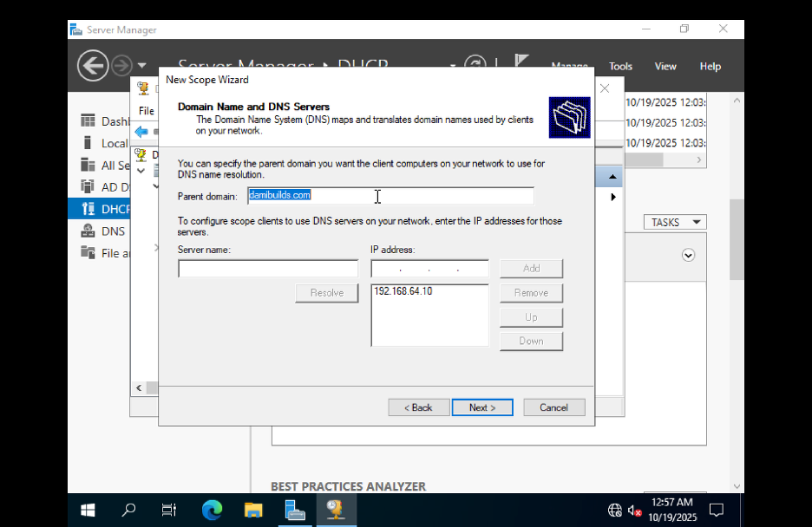Click the Server name input field
812x527 pixels.
click(267, 269)
